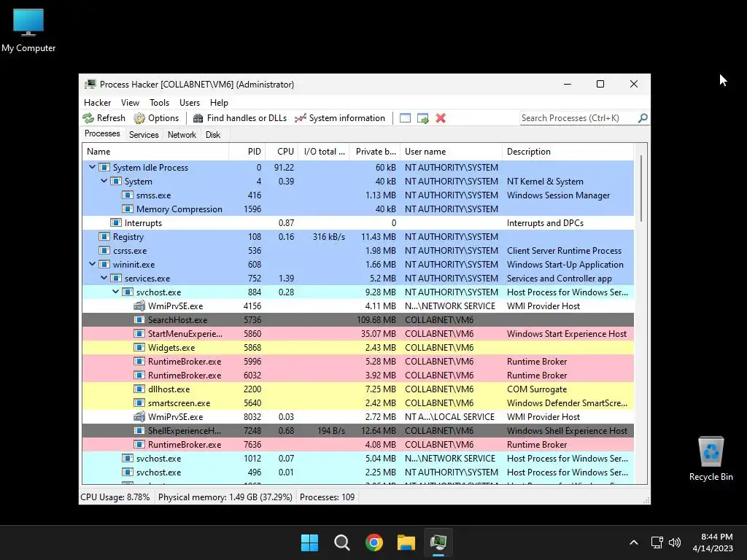The image size is (747, 560).
Task: Select RuntimeBroker.exe with PID 5996
Action: (x=357, y=362)
